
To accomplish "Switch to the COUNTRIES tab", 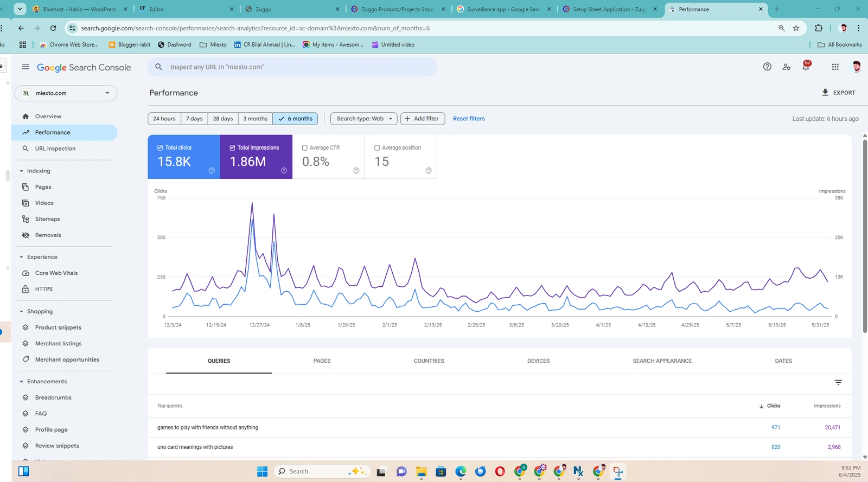I will (429, 361).
